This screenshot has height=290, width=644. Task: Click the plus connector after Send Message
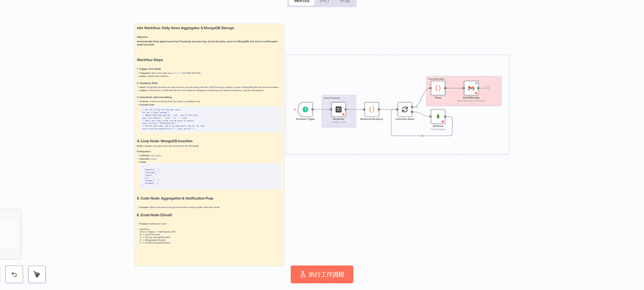coord(488,88)
